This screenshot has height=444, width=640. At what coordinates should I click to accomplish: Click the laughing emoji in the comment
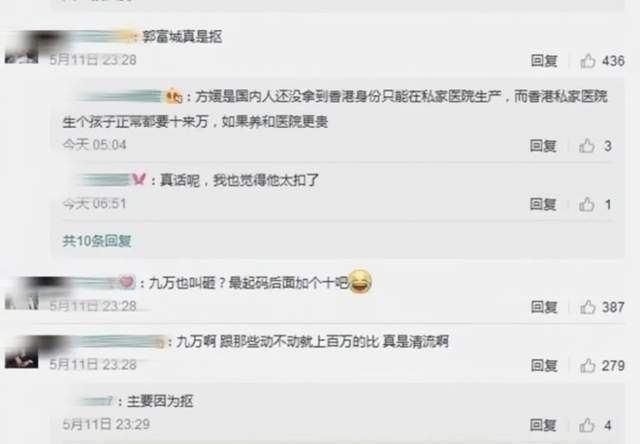360,282
